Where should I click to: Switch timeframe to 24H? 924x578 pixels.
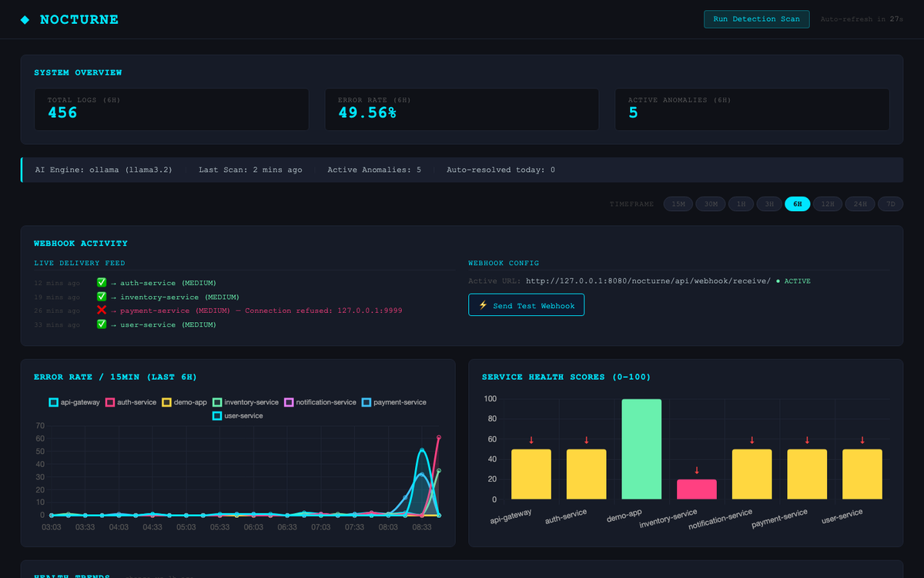pyautogui.click(x=860, y=204)
